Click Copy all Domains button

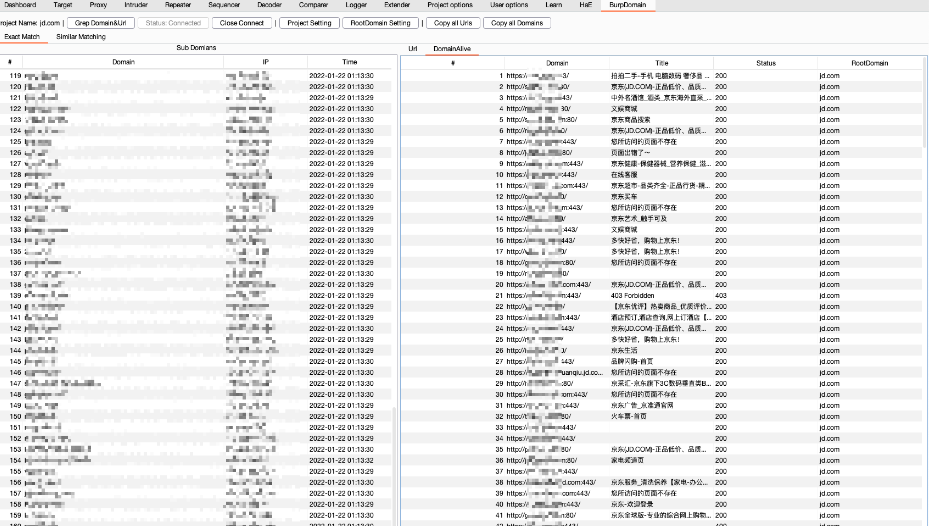click(518, 22)
